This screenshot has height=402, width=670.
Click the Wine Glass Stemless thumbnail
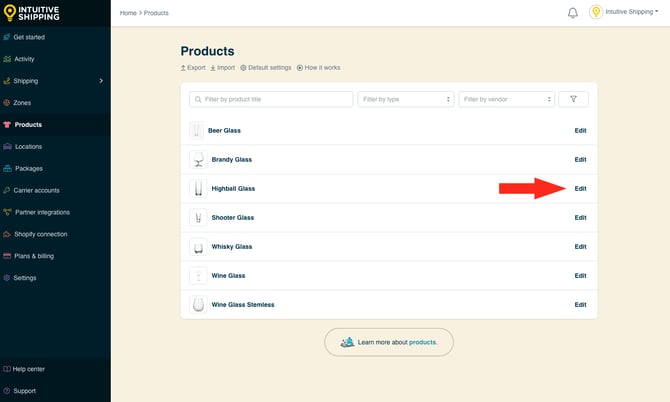coord(197,304)
